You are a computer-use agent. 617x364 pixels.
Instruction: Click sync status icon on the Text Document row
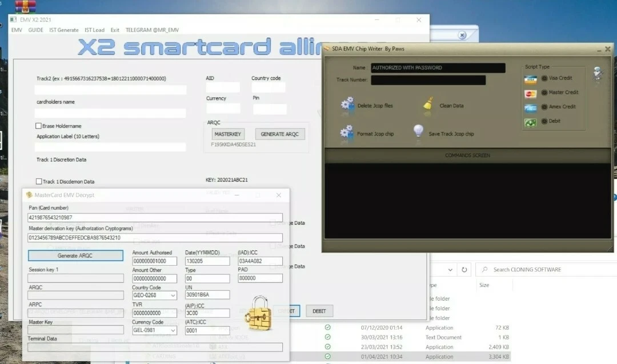(x=328, y=337)
